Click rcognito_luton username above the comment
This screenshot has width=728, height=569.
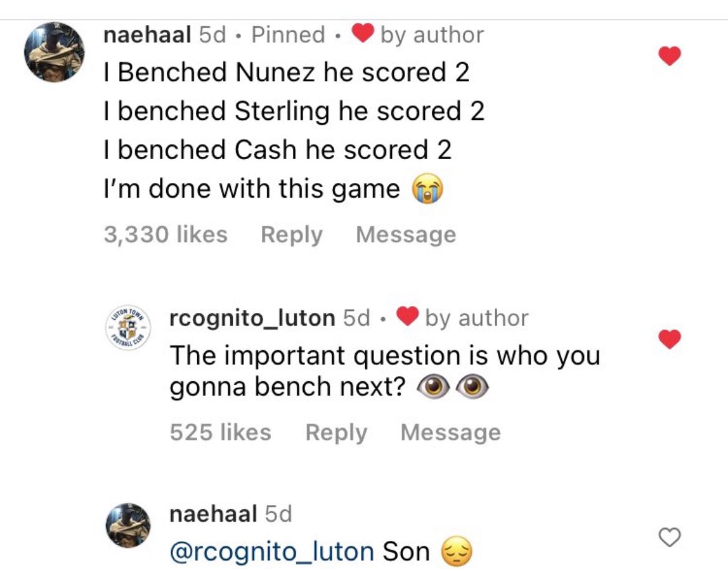[x=252, y=318]
